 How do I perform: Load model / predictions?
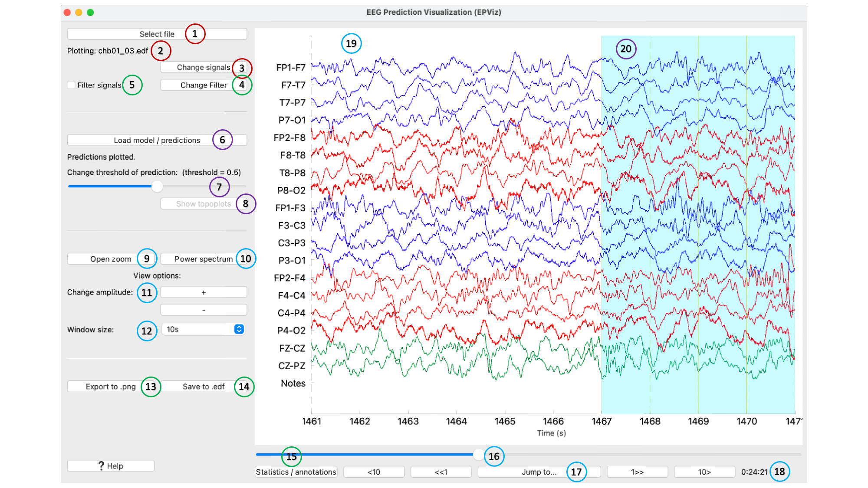click(157, 140)
